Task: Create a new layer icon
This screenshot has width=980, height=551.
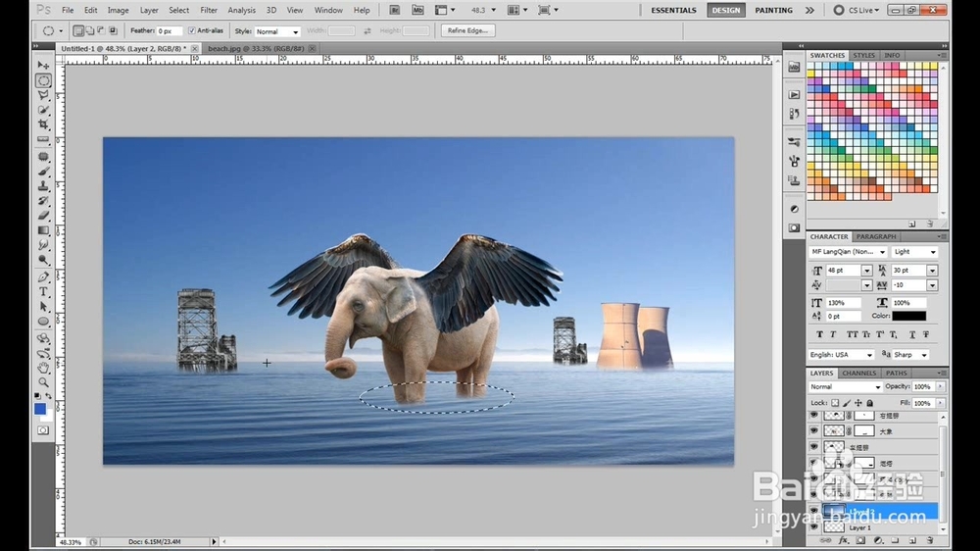Action: coord(912,540)
